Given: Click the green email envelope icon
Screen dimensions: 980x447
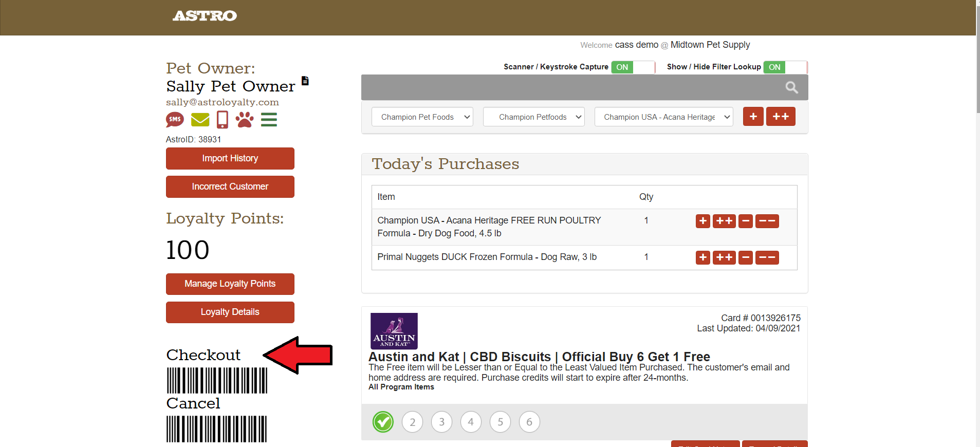Looking at the screenshot, I should pyautogui.click(x=200, y=120).
